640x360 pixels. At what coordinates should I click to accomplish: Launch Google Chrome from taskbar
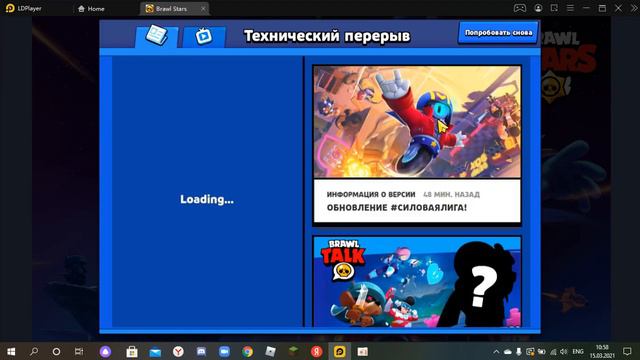pos(247,351)
